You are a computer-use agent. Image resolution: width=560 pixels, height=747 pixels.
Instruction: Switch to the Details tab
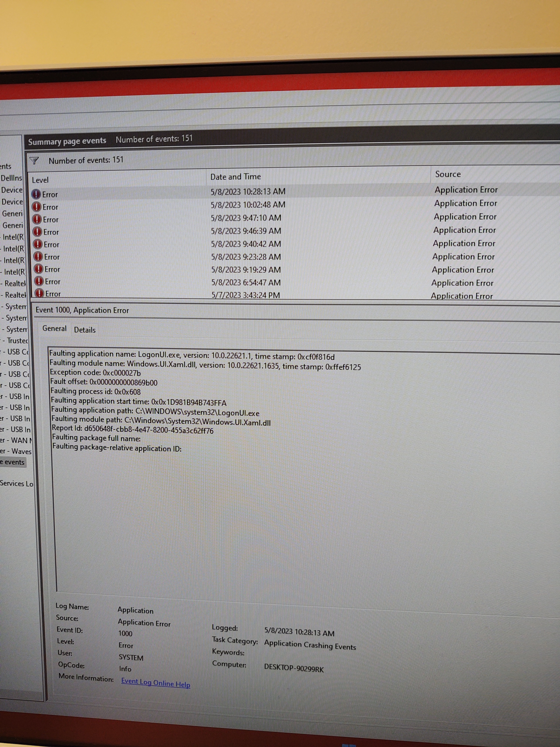click(x=85, y=330)
